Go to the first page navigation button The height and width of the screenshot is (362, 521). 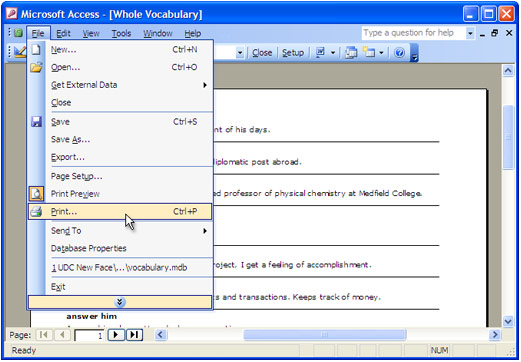click(43, 334)
